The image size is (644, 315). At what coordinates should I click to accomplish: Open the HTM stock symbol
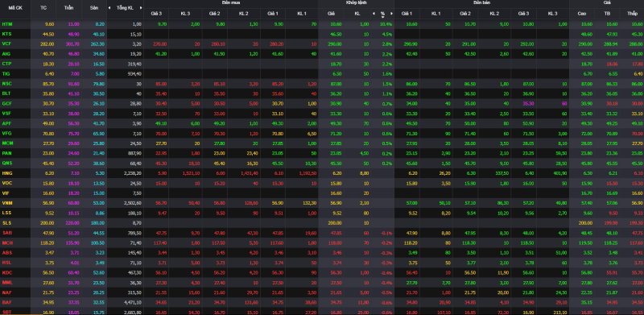[x=6, y=24]
